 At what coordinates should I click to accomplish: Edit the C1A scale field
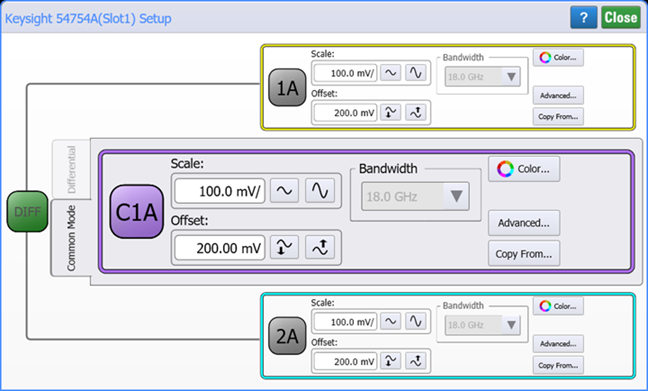219,191
